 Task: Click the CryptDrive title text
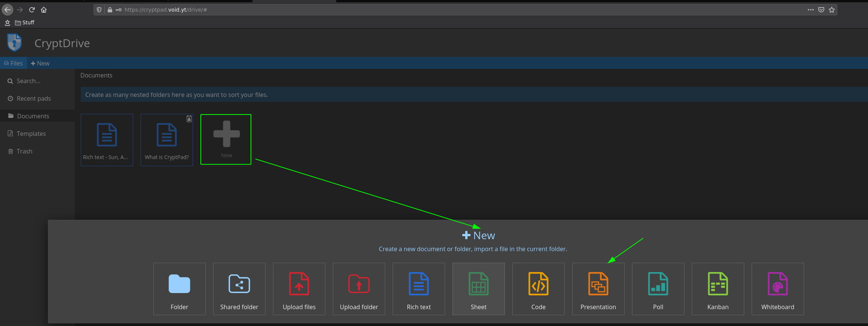point(62,43)
